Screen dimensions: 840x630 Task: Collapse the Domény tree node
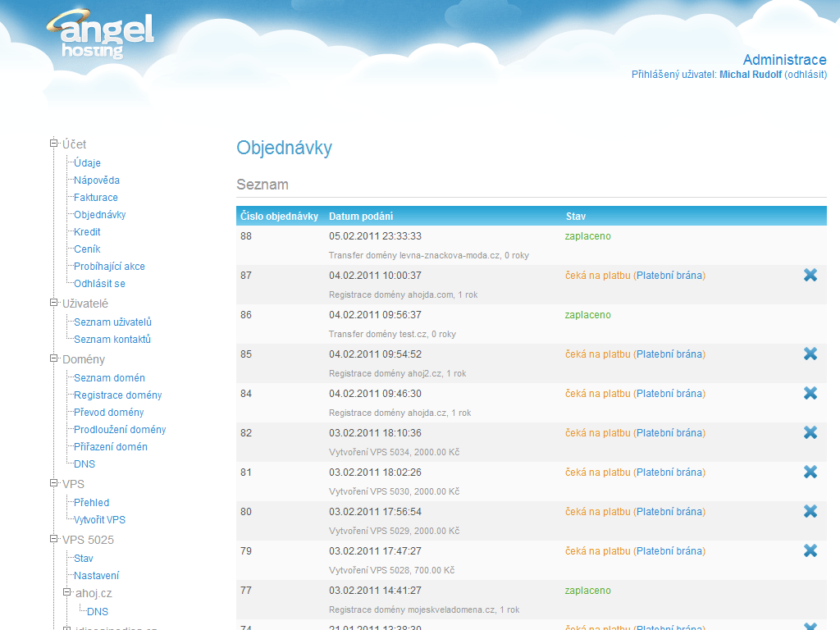[54, 358]
